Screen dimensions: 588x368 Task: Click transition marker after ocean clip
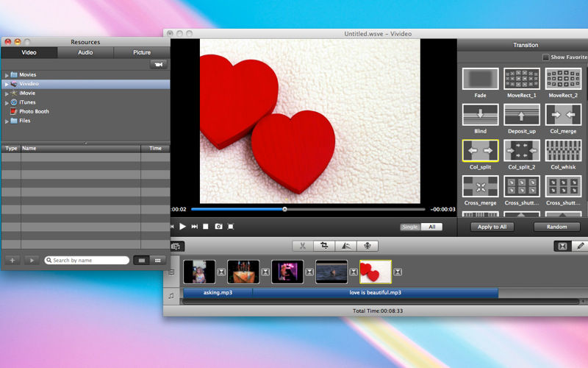[x=354, y=272]
